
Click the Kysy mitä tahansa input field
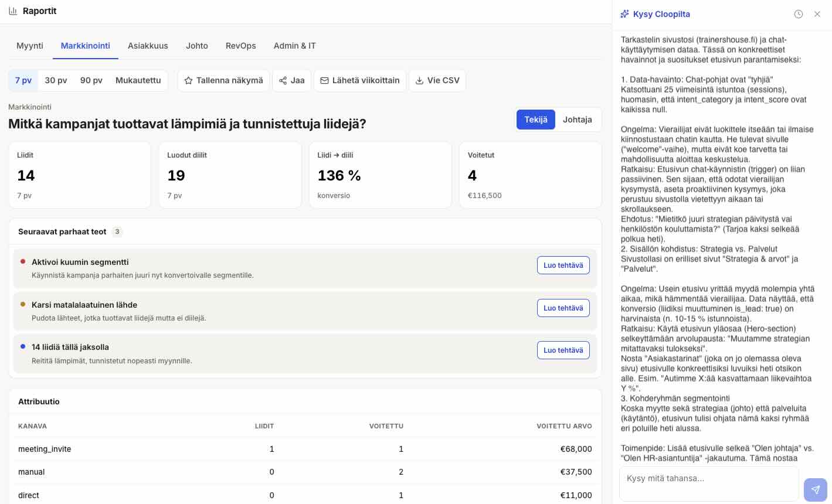pos(709,483)
